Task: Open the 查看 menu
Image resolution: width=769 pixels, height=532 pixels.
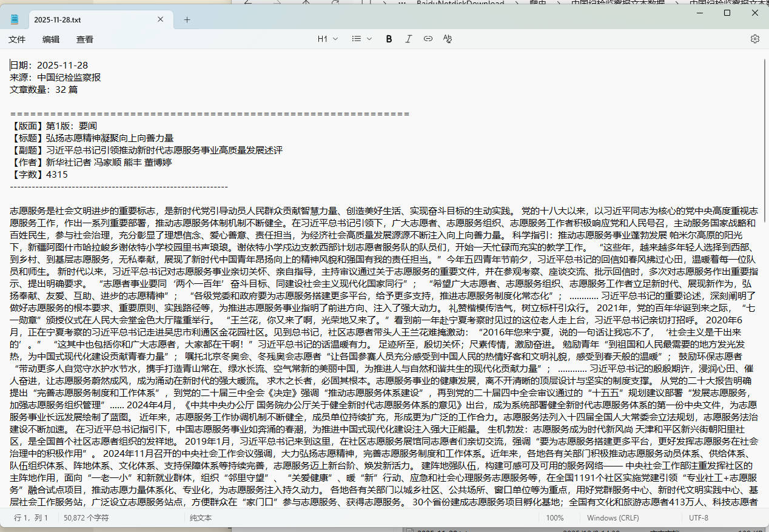Action: point(85,39)
